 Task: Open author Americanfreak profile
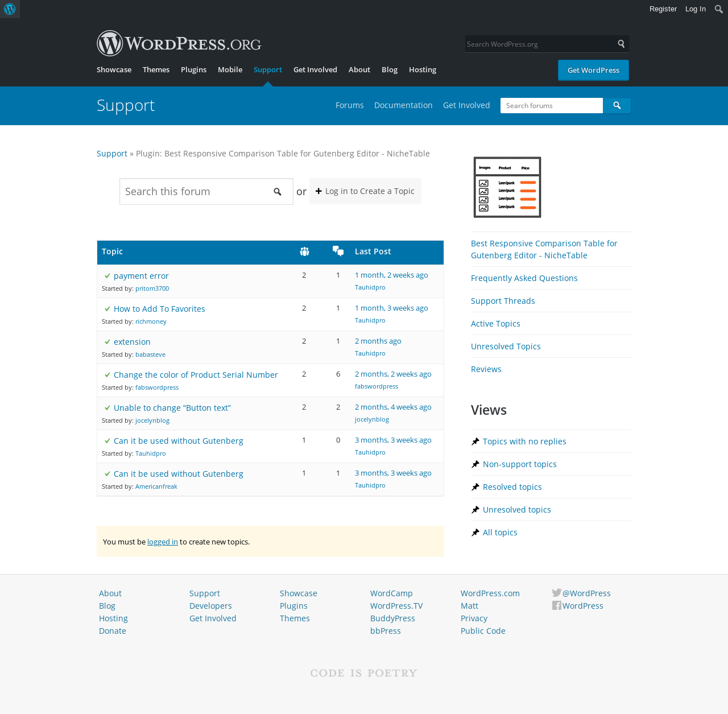156,486
